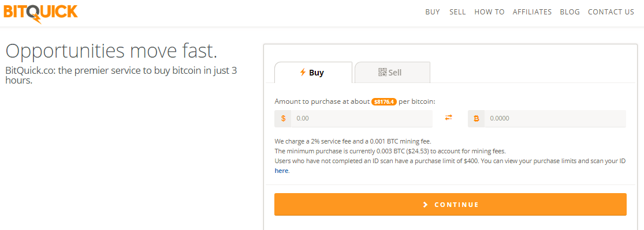Open the BLOG link

point(569,12)
